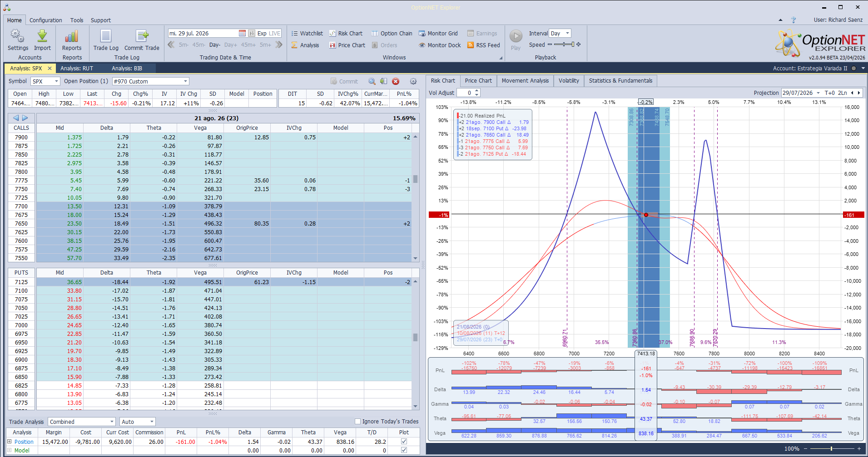Click the red delete position icon
The image size is (868, 457).
pos(396,81)
